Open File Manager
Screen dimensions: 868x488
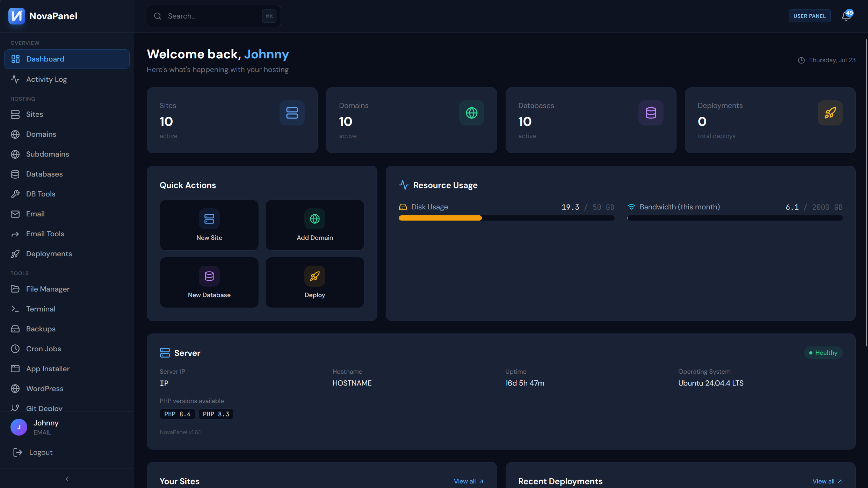[x=67, y=289]
